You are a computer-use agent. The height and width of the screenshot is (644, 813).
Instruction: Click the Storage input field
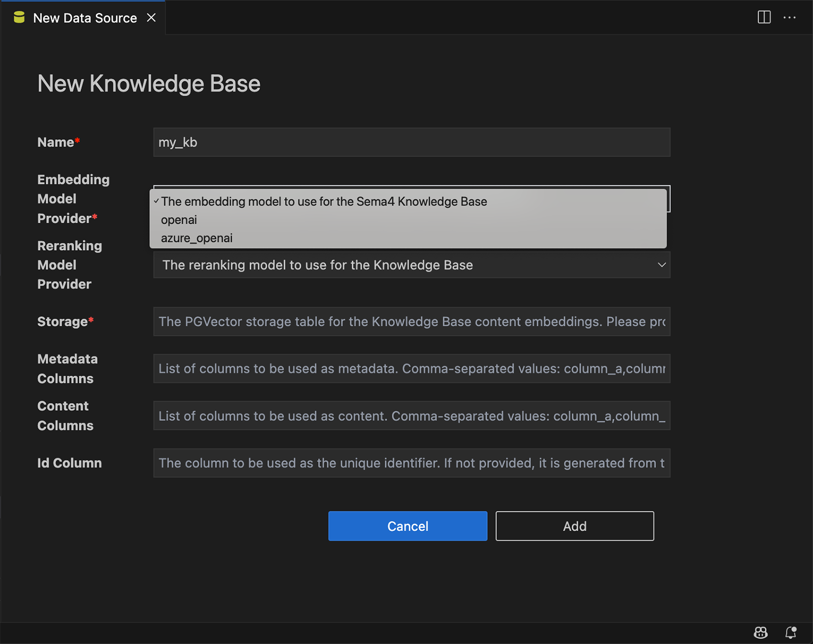(412, 321)
